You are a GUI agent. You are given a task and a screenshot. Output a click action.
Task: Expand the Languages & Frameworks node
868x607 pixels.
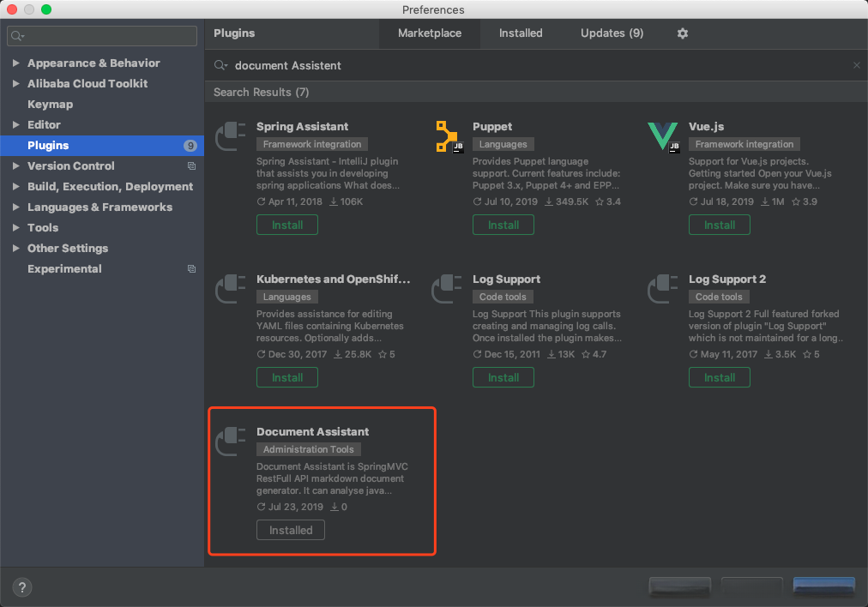tap(17, 207)
